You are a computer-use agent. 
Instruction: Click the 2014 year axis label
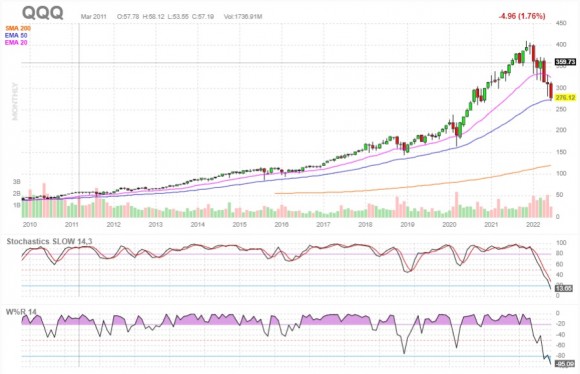click(198, 225)
